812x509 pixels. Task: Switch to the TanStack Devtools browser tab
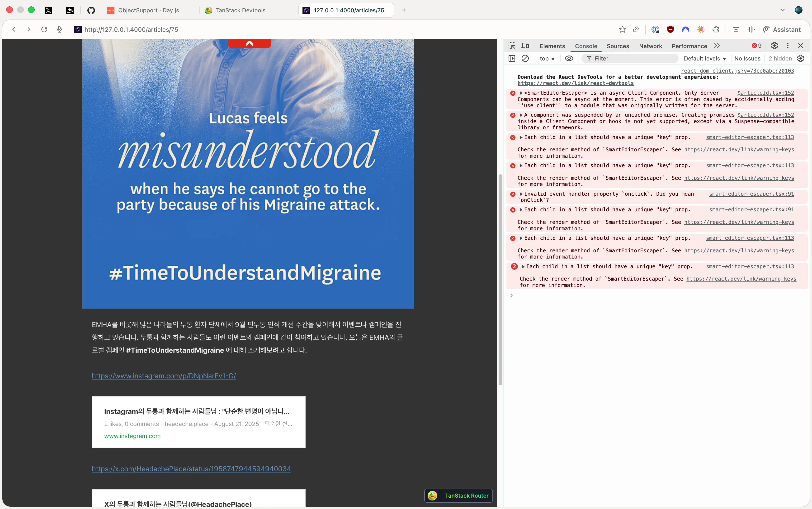point(241,10)
